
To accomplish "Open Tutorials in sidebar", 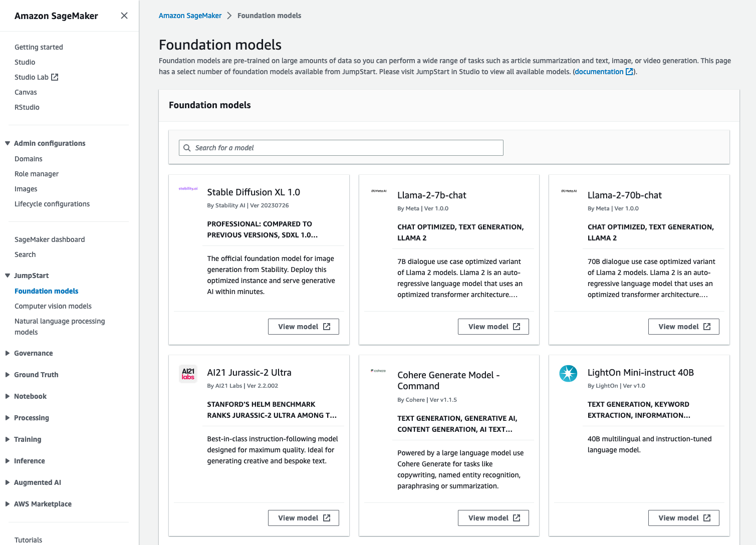I will [28, 540].
